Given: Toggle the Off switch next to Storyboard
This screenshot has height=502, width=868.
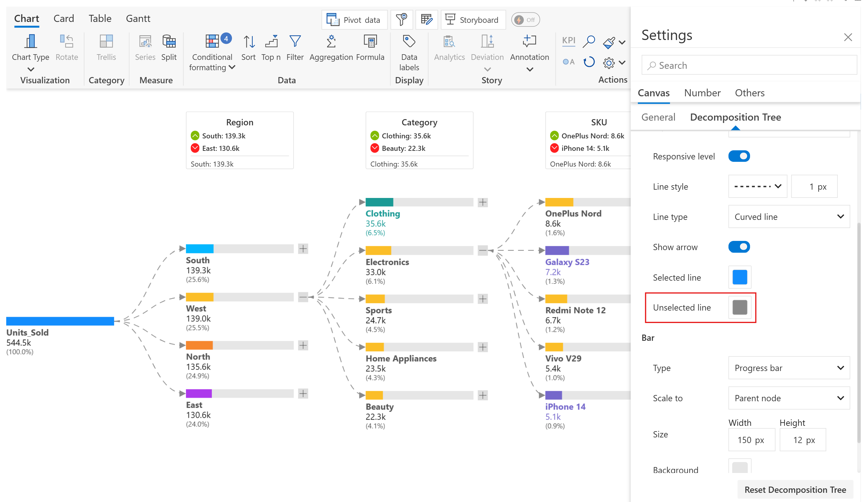Looking at the screenshot, I should coord(526,20).
